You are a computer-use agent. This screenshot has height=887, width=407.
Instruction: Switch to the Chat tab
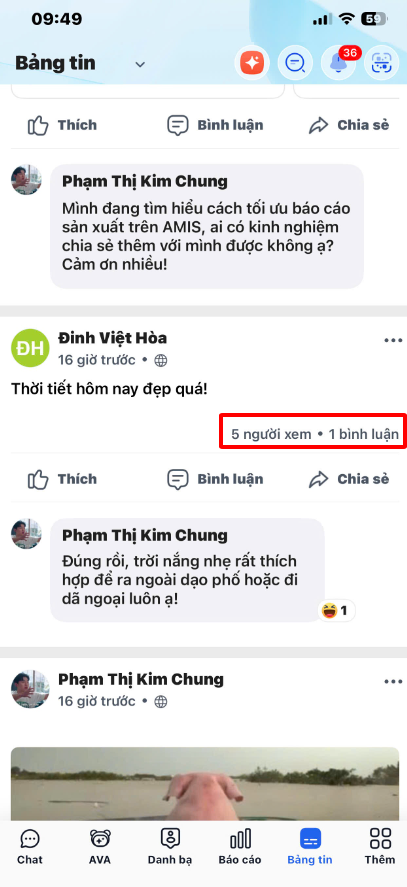coord(29,847)
